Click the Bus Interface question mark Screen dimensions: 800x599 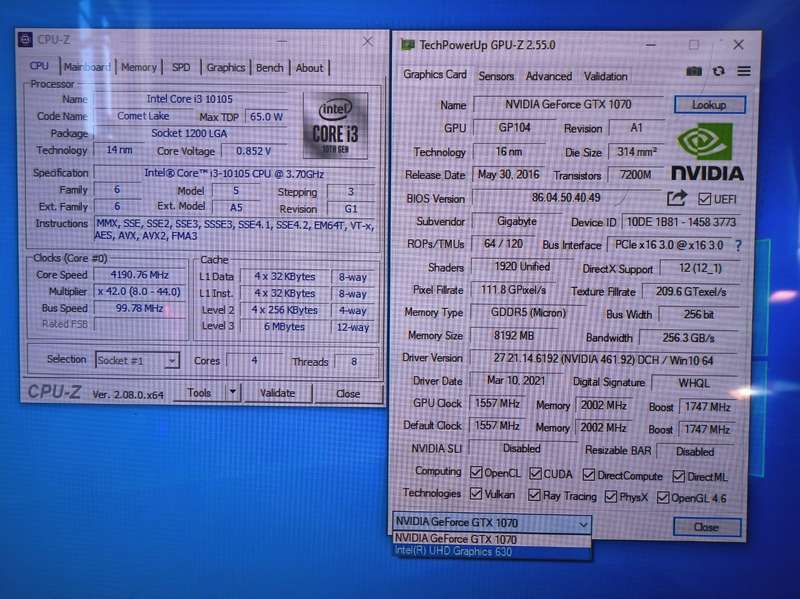click(x=738, y=246)
